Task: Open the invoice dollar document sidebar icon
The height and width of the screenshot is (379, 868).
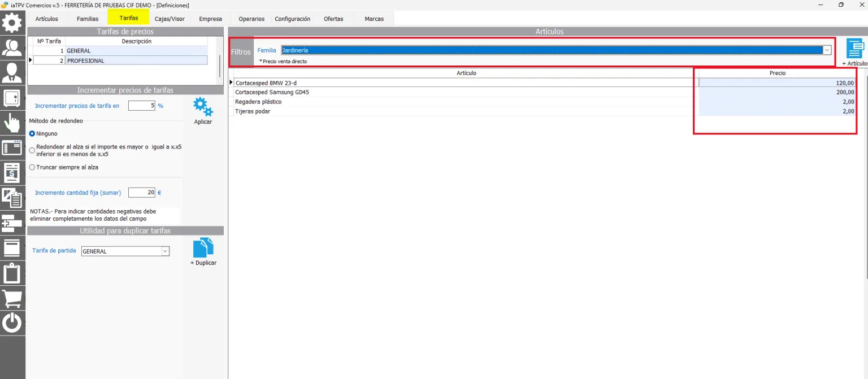Action: pos(12,173)
